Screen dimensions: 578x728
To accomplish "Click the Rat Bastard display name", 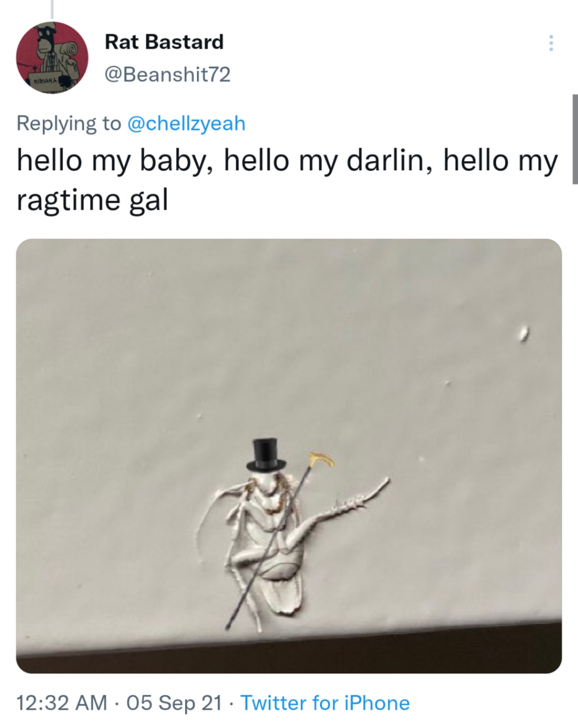I will (x=164, y=42).
